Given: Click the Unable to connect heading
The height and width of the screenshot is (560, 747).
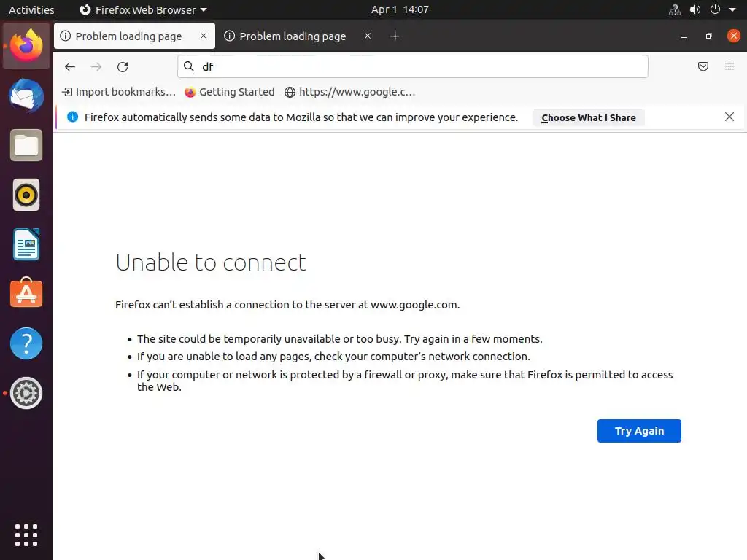Looking at the screenshot, I should point(211,262).
